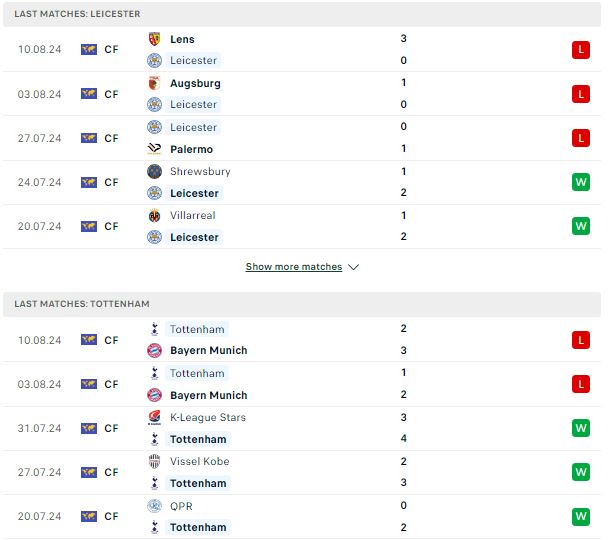Click the K-League Stars logo icon
612x540 pixels.
[155, 417]
